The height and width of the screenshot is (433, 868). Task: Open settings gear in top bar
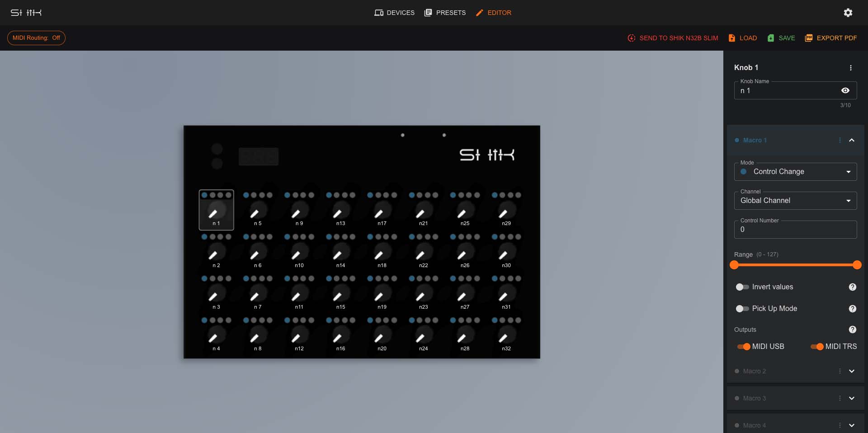click(848, 13)
